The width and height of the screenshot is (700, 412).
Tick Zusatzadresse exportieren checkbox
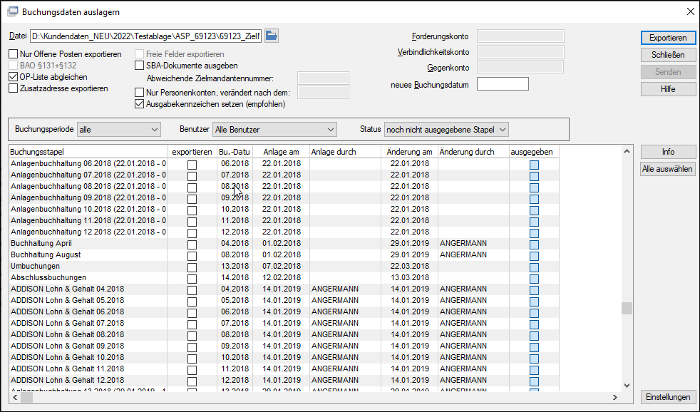click(13, 88)
